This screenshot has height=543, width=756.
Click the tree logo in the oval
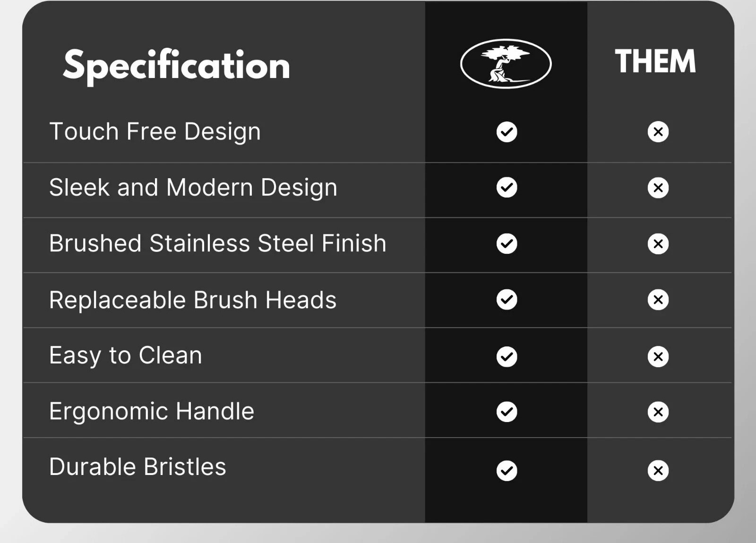[x=506, y=63]
